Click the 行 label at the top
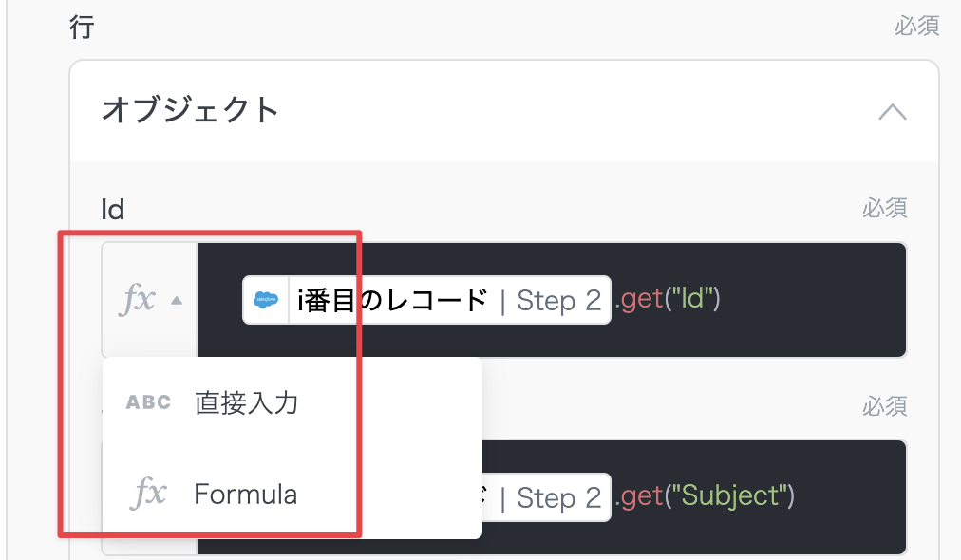The height and width of the screenshot is (560, 961). (x=83, y=26)
